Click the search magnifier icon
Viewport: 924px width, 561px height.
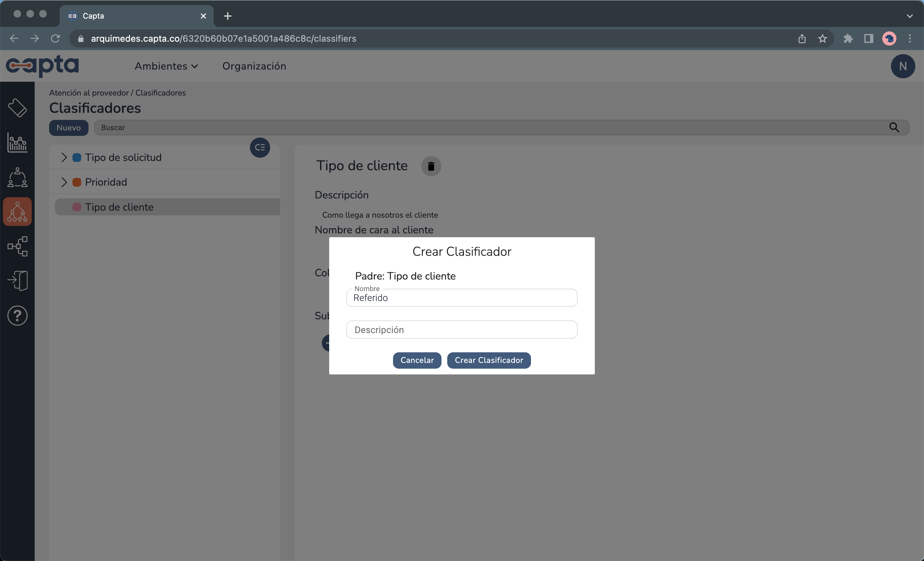click(894, 127)
